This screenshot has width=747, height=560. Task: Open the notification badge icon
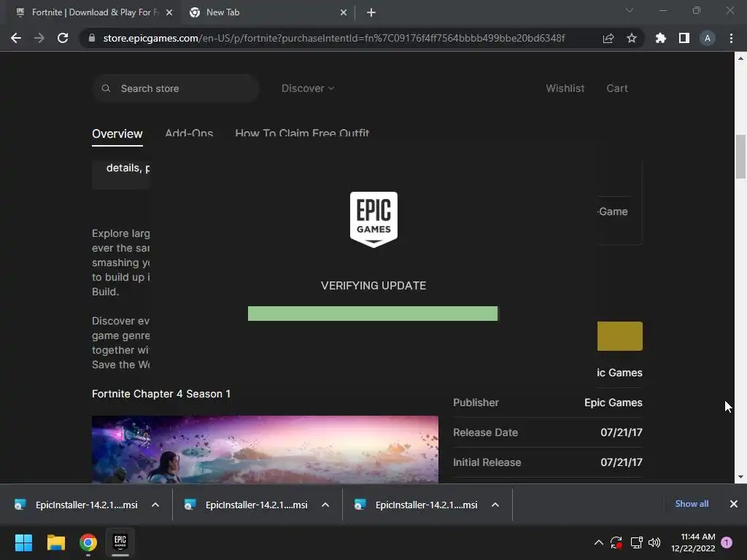point(727,542)
